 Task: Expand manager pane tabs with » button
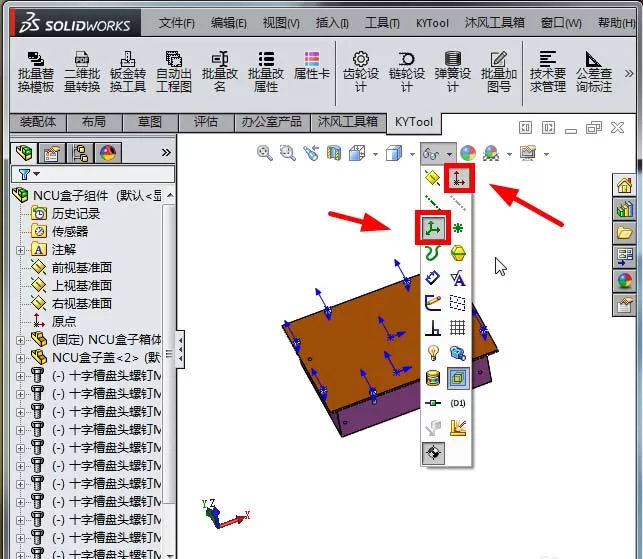166,153
